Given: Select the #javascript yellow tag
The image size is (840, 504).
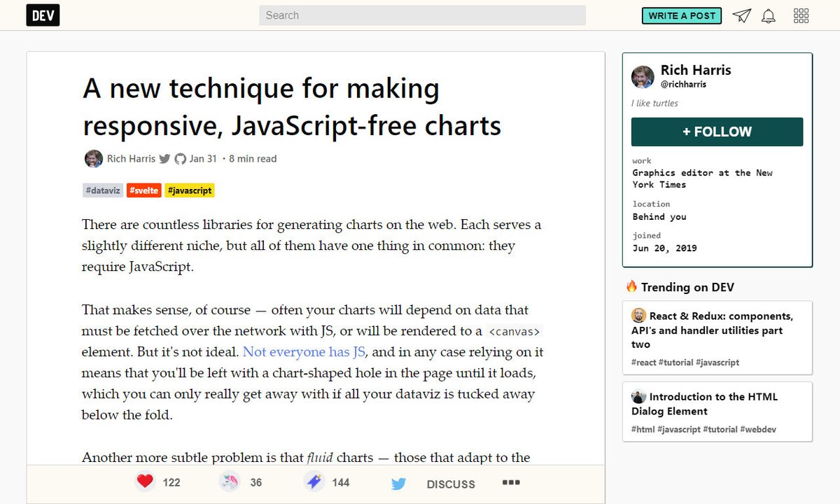Looking at the screenshot, I should tap(189, 190).
